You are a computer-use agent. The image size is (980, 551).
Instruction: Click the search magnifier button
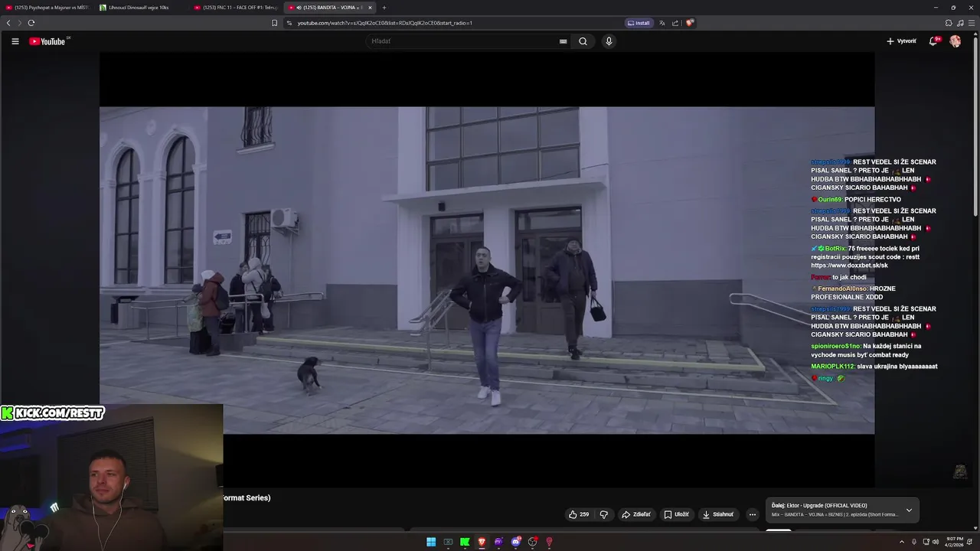(x=583, y=41)
